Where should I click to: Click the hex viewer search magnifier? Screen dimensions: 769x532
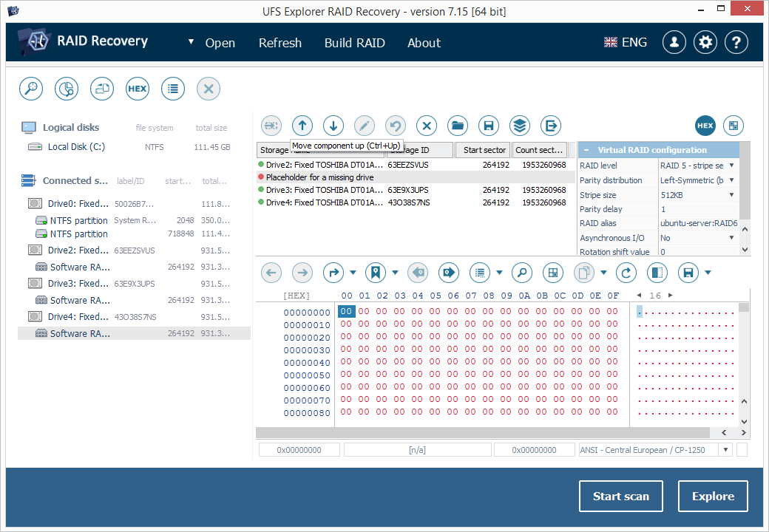[522, 273]
